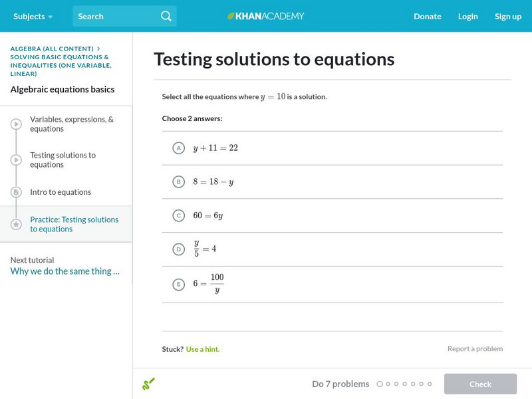Viewport: 532px width, 399px height.
Task: Click the first problem progress circle
Action: (380, 384)
